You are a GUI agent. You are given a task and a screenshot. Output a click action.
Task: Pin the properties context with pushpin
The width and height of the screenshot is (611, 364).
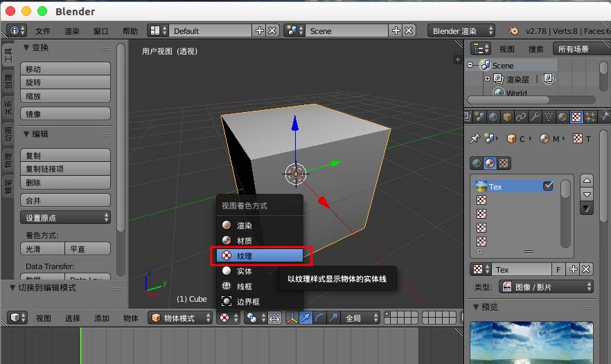pyautogui.click(x=475, y=138)
